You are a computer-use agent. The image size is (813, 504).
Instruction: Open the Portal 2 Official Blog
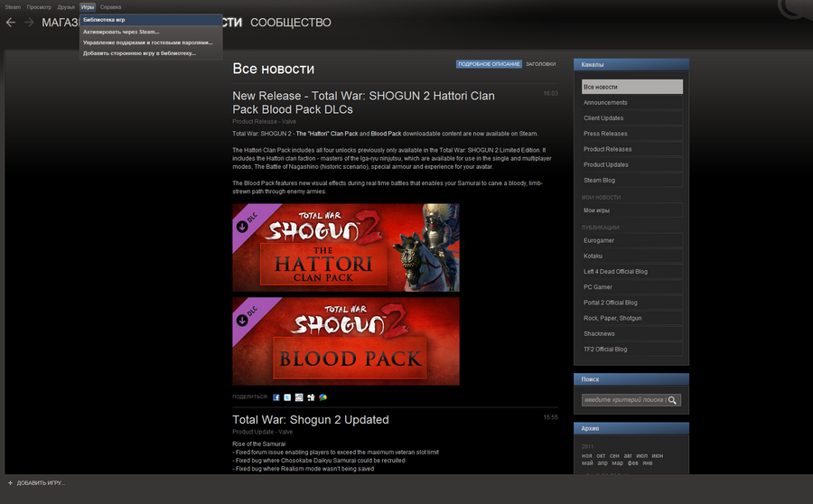tap(632, 303)
